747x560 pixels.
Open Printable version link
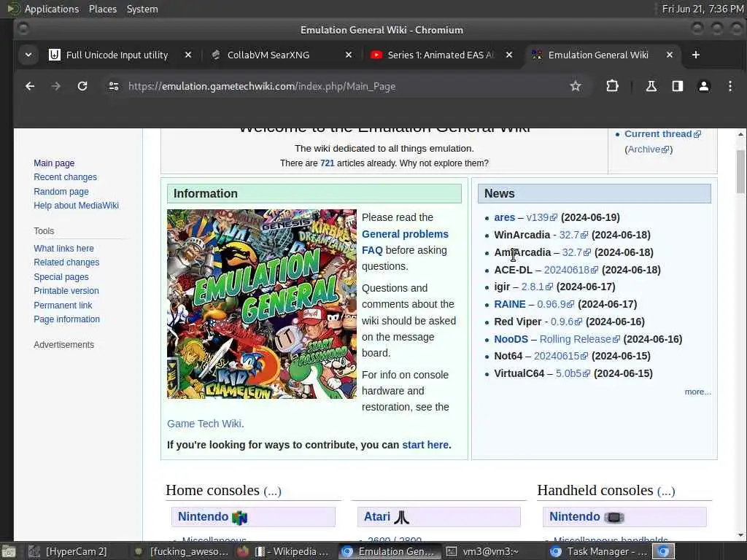point(66,290)
